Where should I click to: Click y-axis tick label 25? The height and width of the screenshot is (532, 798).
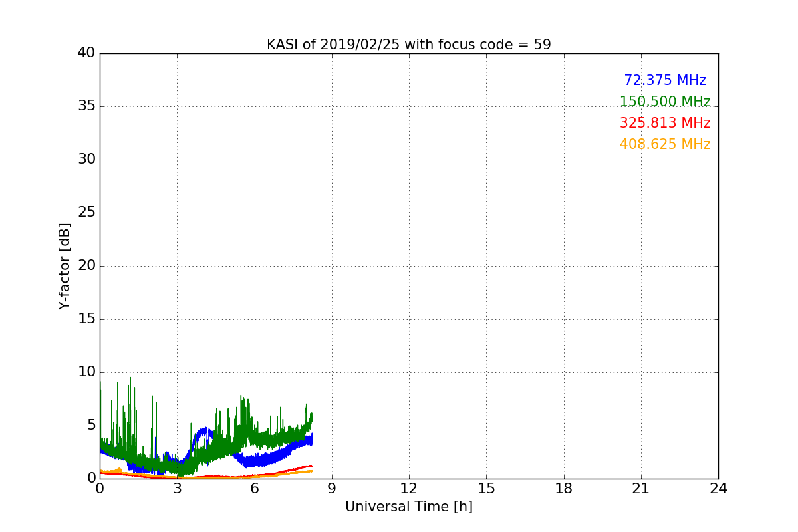(86, 213)
